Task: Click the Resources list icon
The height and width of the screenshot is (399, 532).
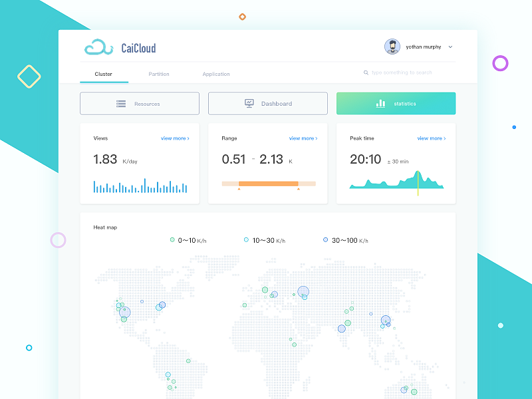Action: (x=121, y=104)
